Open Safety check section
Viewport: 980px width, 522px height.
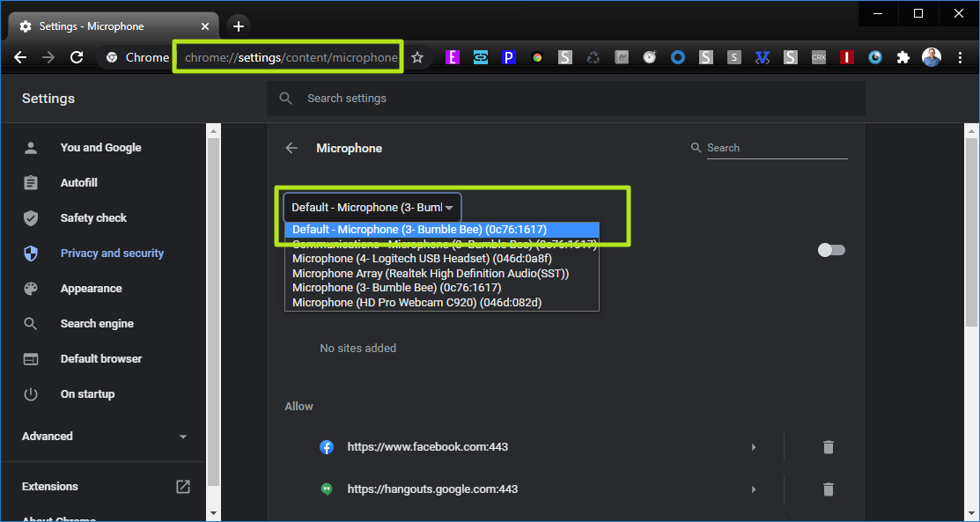click(93, 218)
